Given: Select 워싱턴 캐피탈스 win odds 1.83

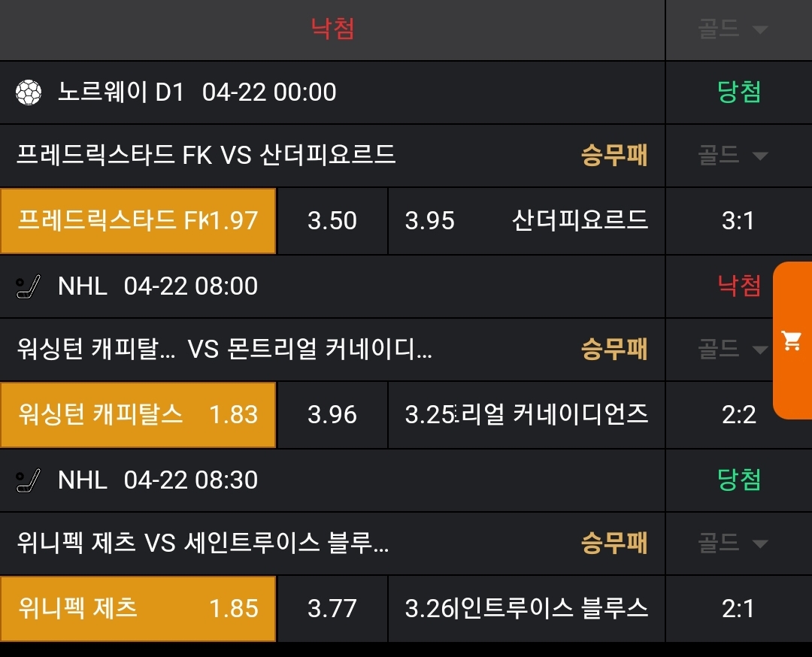Looking at the screenshot, I should pos(138,414).
